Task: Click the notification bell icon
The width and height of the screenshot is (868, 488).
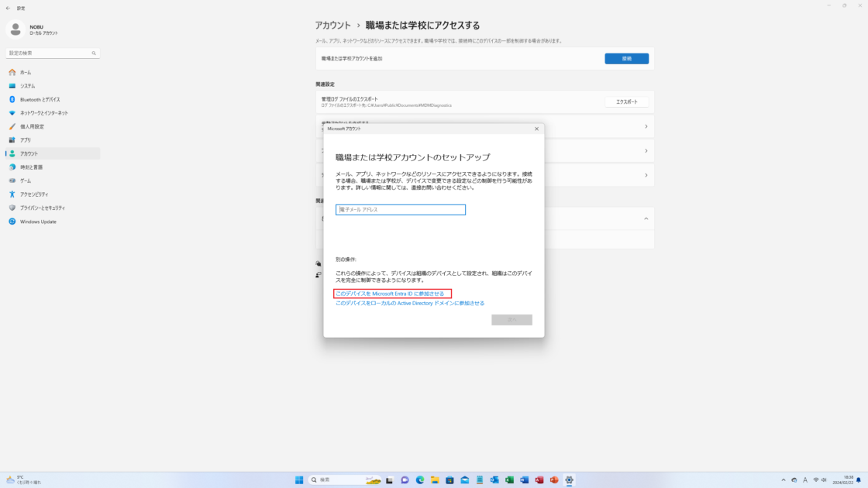Action: click(859, 480)
